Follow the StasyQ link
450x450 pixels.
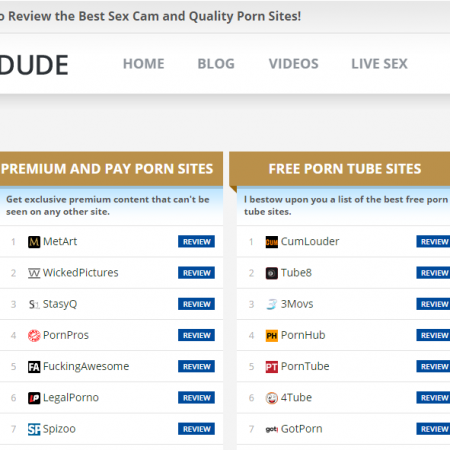pyautogui.click(x=60, y=304)
